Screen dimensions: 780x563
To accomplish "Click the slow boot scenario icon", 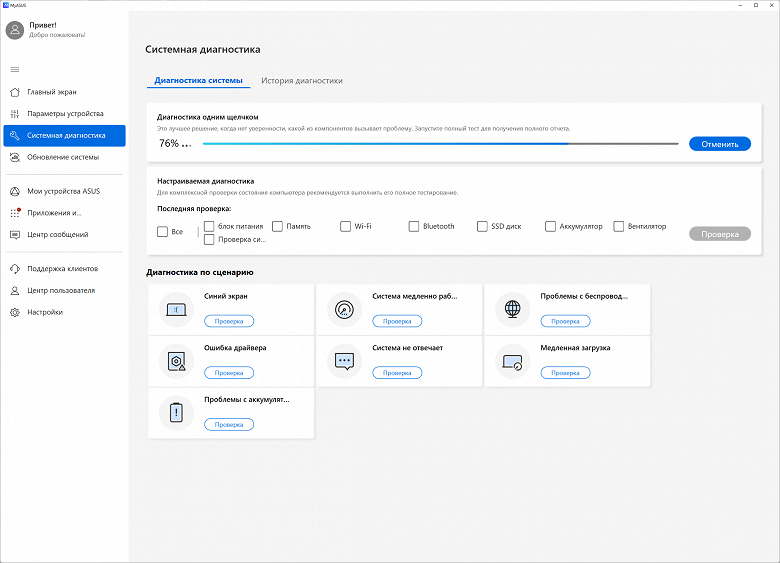I will tap(513, 361).
